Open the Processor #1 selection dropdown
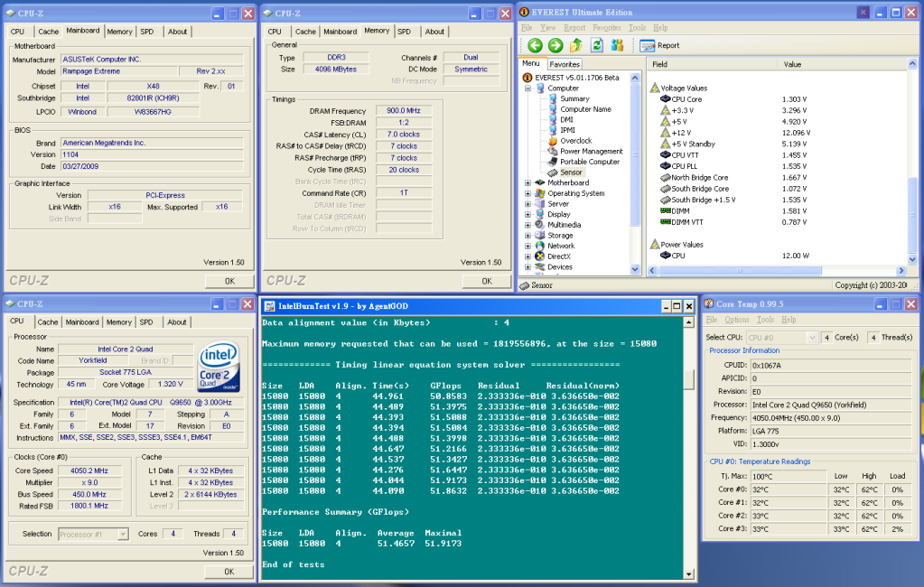924x587 pixels. coord(123,535)
